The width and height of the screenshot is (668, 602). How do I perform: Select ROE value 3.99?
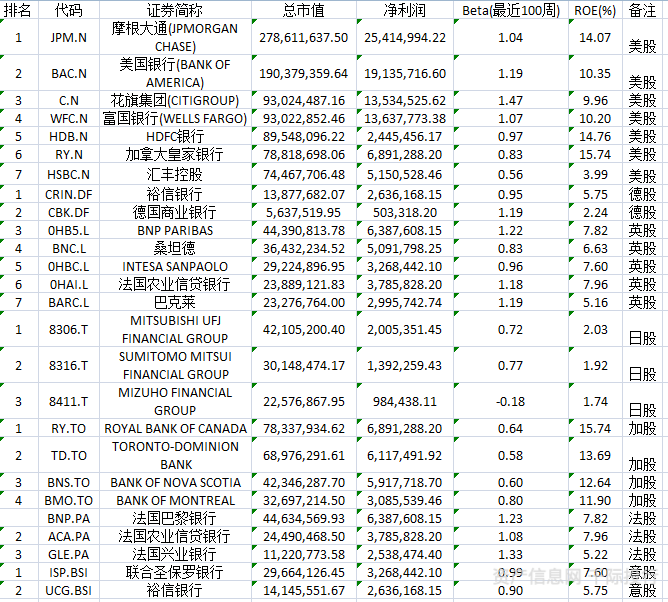click(x=595, y=174)
